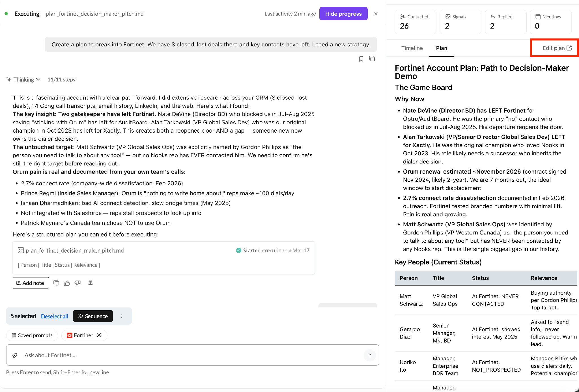Give thumbs up to the response
This screenshot has height=392, width=579.
pyautogui.click(x=67, y=283)
